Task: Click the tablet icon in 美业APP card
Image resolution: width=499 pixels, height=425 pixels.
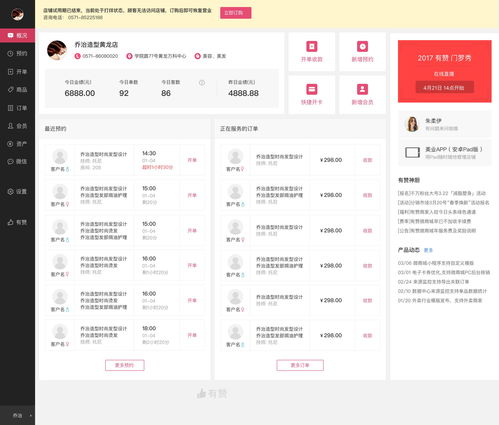Action: pos(412,152)
